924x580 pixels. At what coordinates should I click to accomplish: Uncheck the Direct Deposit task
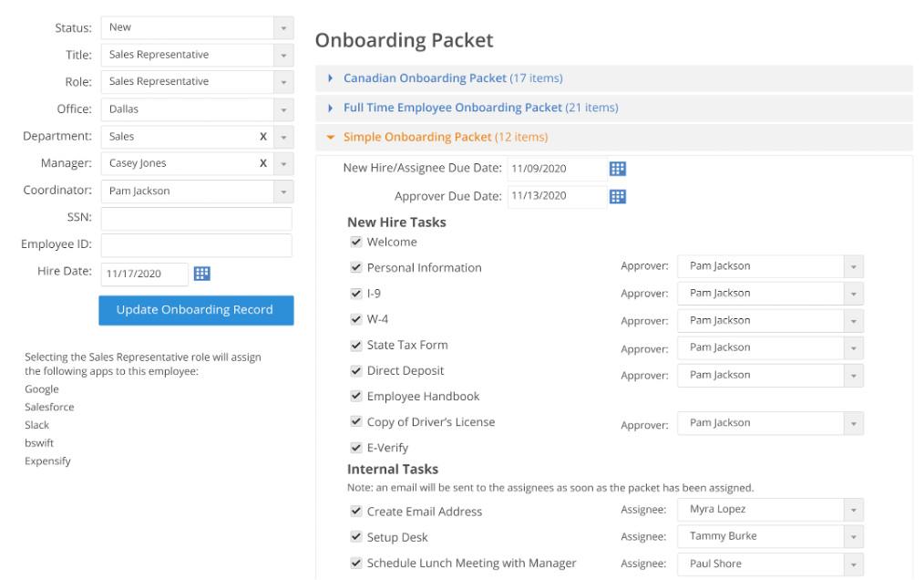coord(355,370)
